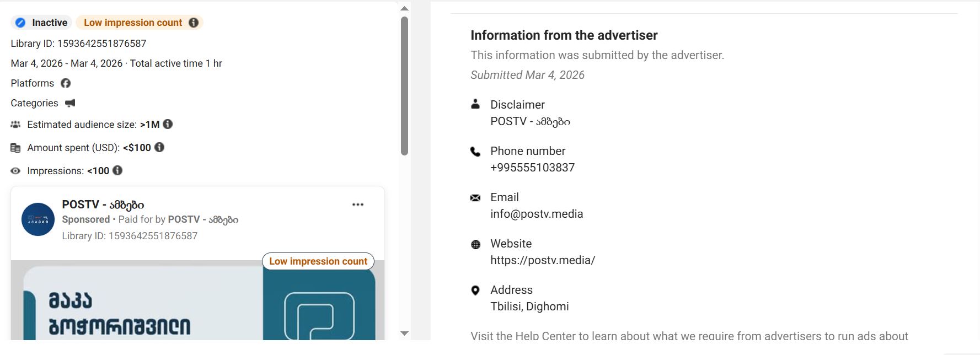The width and height of the screenshot is (980, 355).
Task: Click the ad panel scrollbar thumb
Action: point(404,85)
